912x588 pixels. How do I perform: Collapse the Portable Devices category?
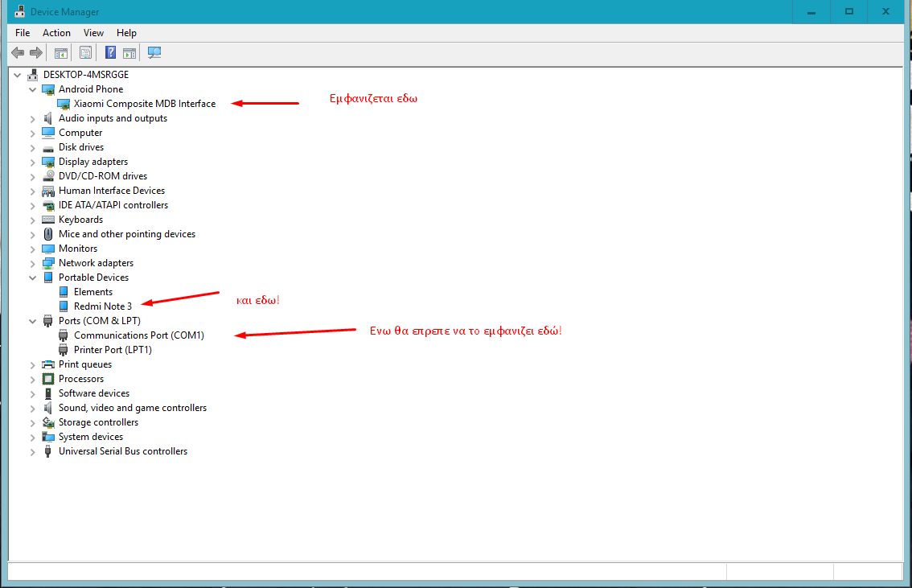pyautogui.click(x=32, y=278)
